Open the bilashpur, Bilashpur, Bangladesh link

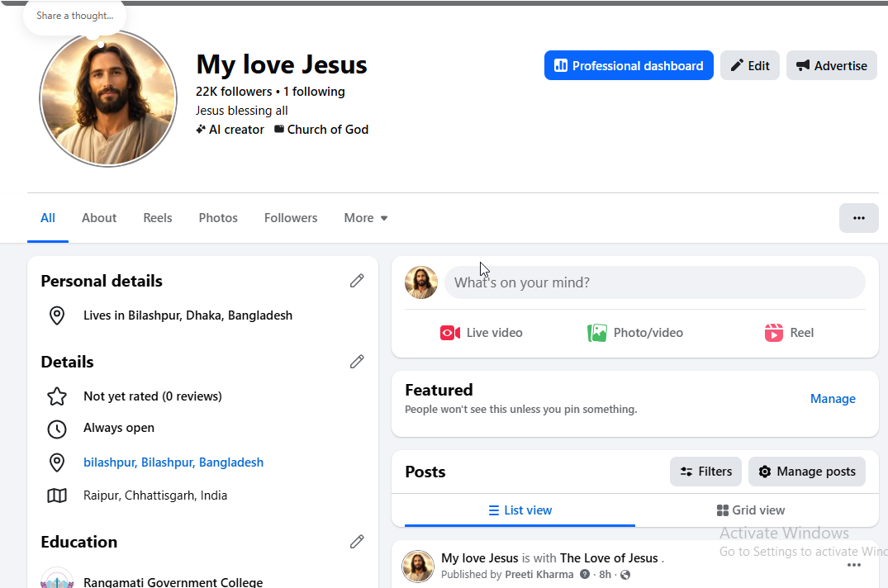(x=173, y=462)
